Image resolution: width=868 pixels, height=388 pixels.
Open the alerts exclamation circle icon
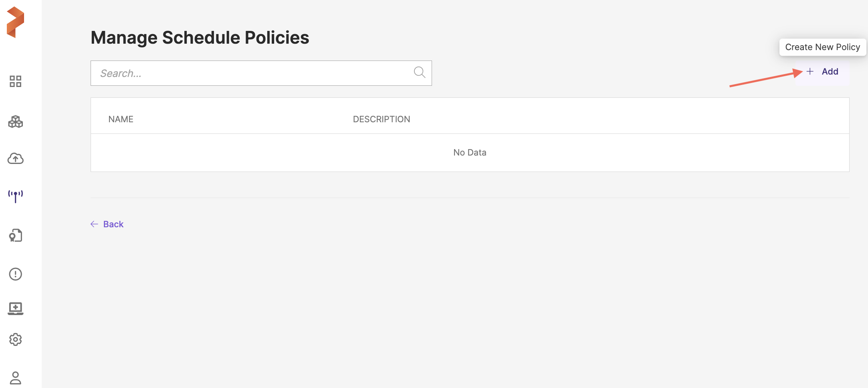pyautogui.click(x=16, y=274)
